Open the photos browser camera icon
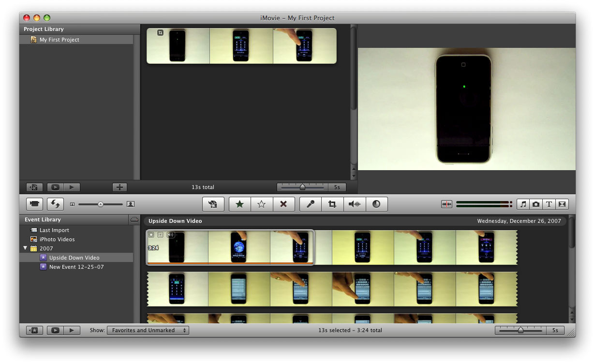Image resolution: width=595 pixels, height=364 pixels. (536, 204)
